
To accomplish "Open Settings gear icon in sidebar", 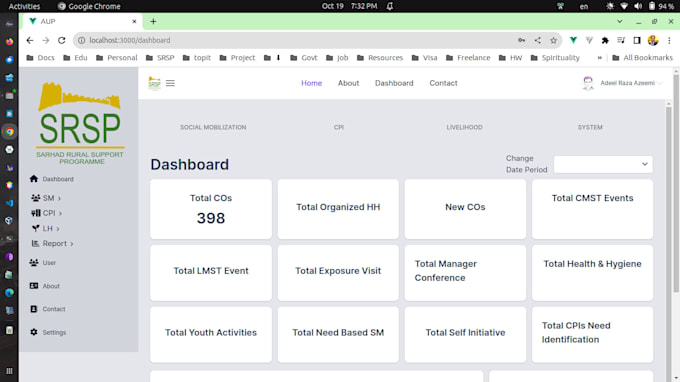I will click(34, 332).
